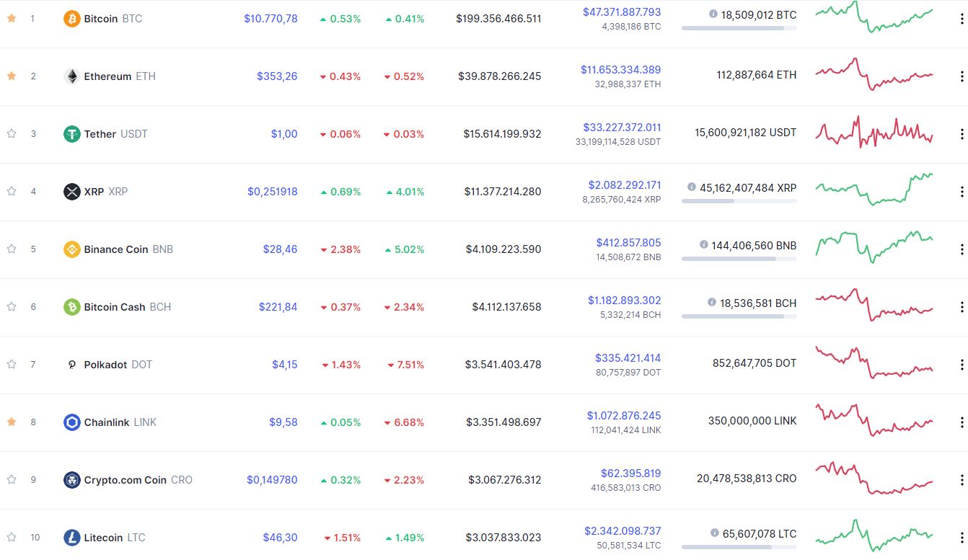
Task: Unstar Bitcoin from the watchlist
Action: pos(12,18)
